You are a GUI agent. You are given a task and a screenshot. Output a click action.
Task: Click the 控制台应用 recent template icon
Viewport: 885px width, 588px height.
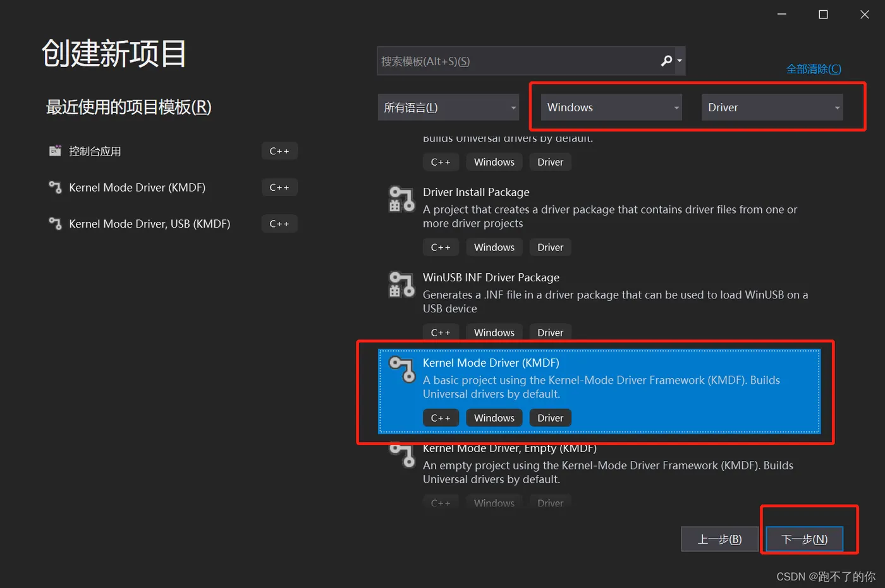[55, 150]
